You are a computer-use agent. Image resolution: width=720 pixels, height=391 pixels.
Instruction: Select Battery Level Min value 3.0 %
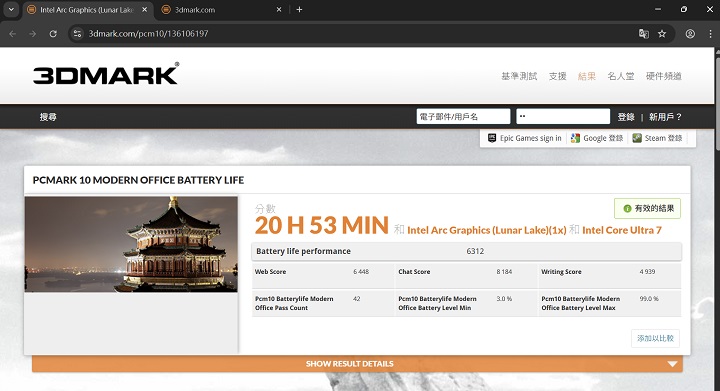[x=504, y=299]
